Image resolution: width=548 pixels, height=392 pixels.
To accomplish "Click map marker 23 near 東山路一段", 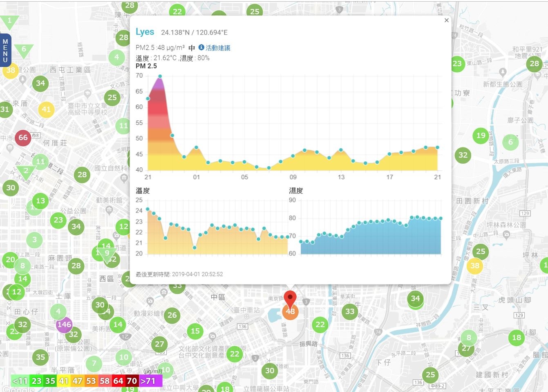I will pos(457,63).
